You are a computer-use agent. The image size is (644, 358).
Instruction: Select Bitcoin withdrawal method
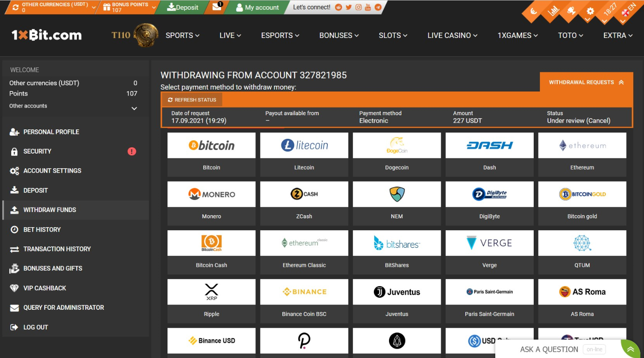pos(211,154)
